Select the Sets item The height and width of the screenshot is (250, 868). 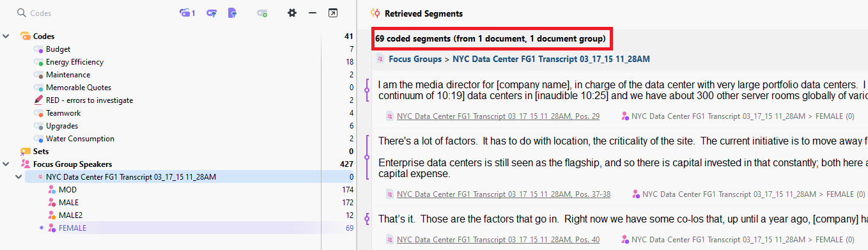point(40,152)
